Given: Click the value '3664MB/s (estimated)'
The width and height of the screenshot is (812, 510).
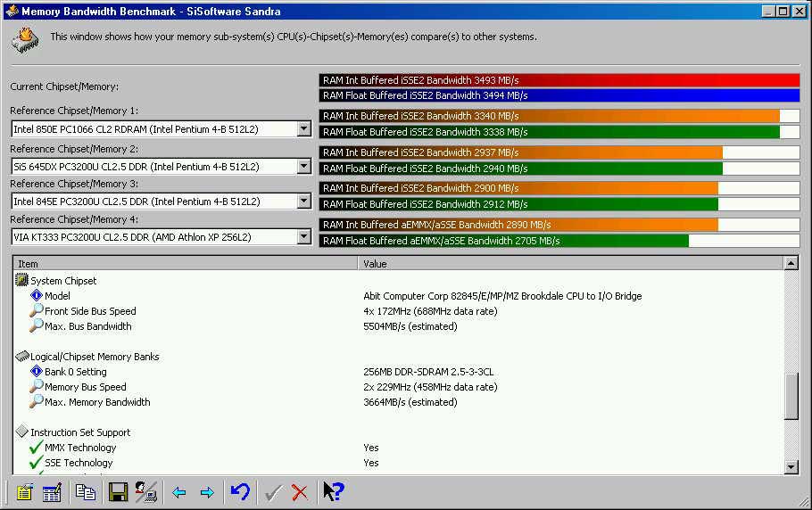Looking at the screenshot, I should (x=410, y=402).
